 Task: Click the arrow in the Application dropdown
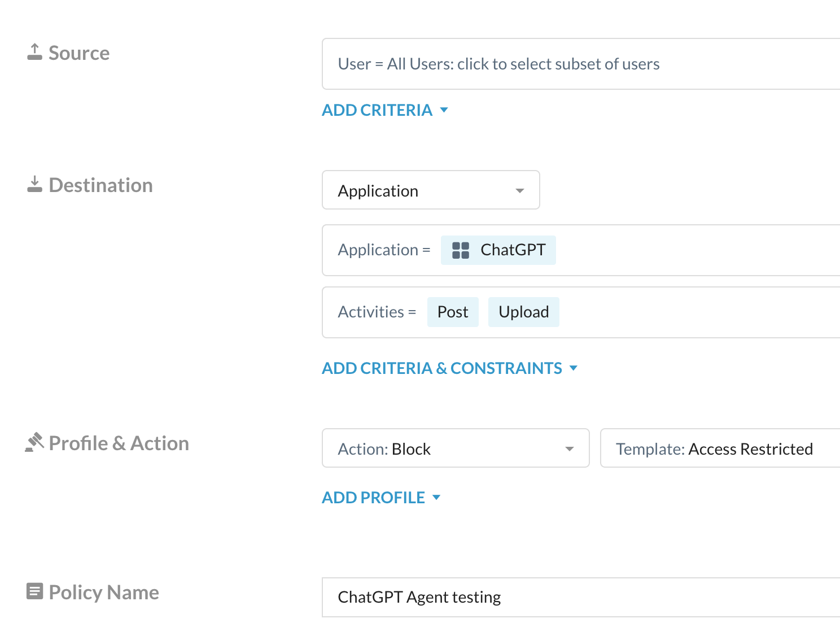tap(520, 191)
